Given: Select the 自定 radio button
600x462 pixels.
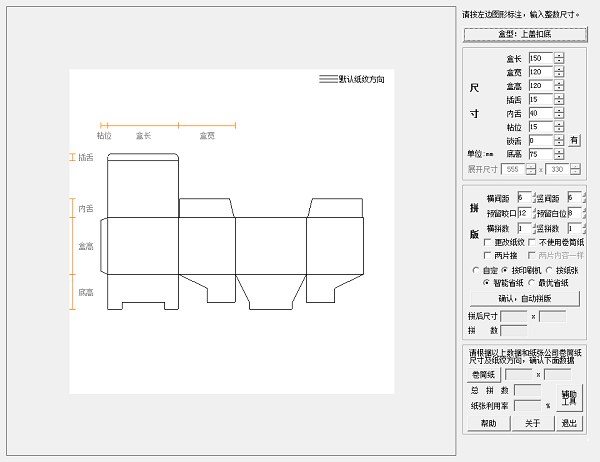Looking at the screenshot, I should [476, 270].
